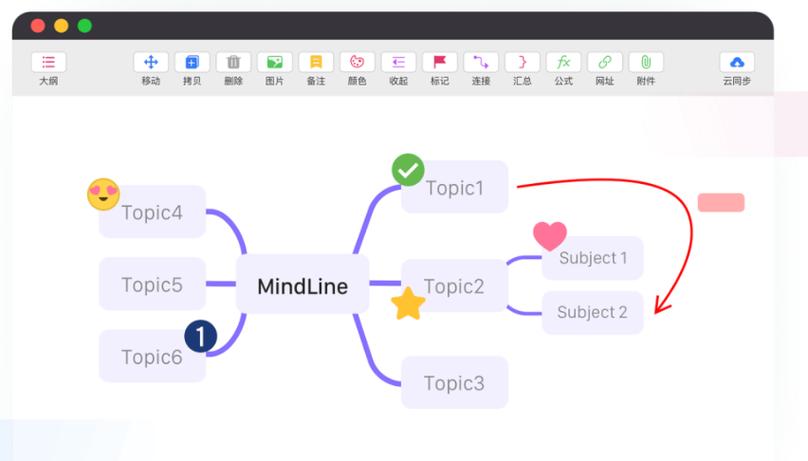Screen dimensions: 808x461
Task: Select the Topic3 node
Action: [x=454, y=383]
